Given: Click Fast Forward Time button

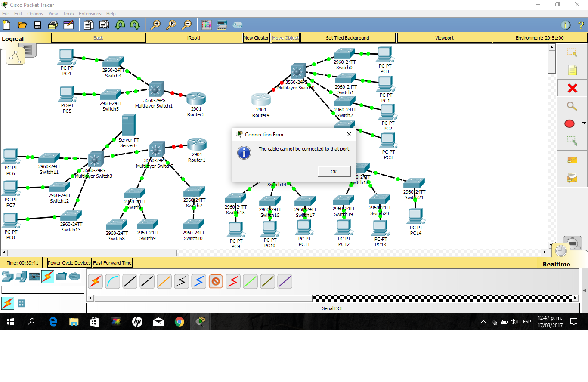Looking at the screenshot, I should (112, 263).
